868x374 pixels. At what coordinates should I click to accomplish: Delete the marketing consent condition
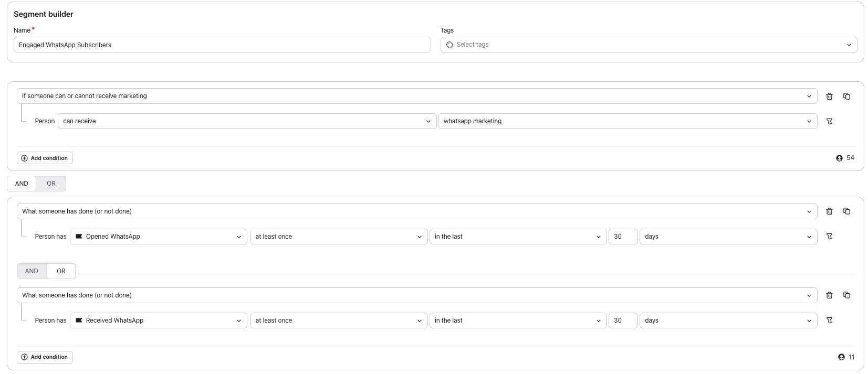[829, 96]
